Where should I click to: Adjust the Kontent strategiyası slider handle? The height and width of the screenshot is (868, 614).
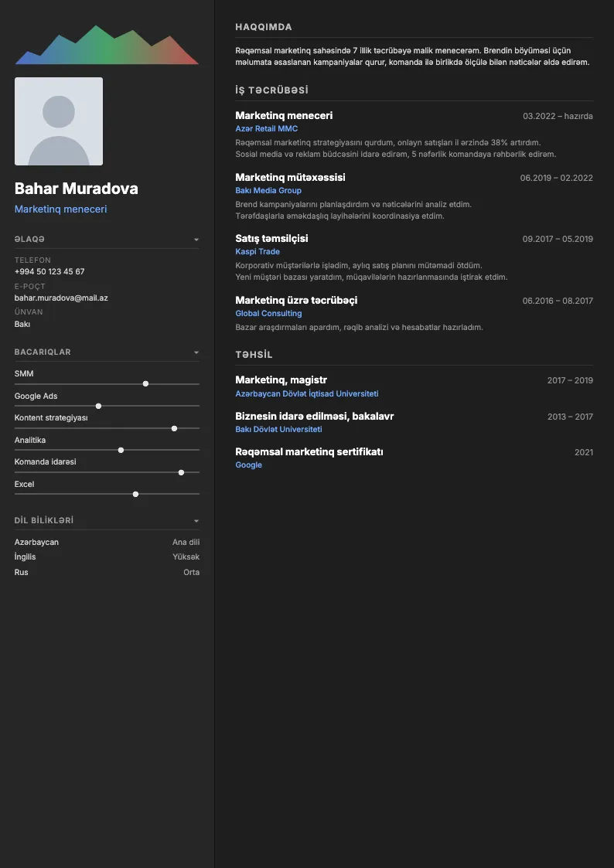tap(175, 428)
